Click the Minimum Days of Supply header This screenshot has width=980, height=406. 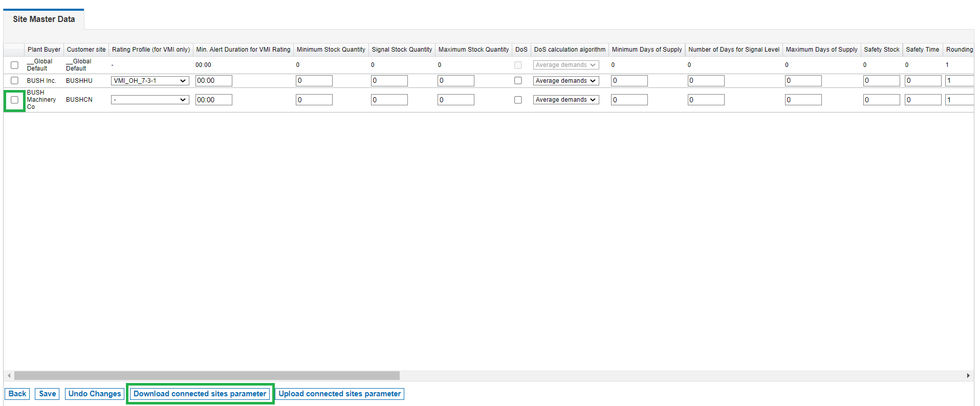pyautogui.click(x=647, y=50)
